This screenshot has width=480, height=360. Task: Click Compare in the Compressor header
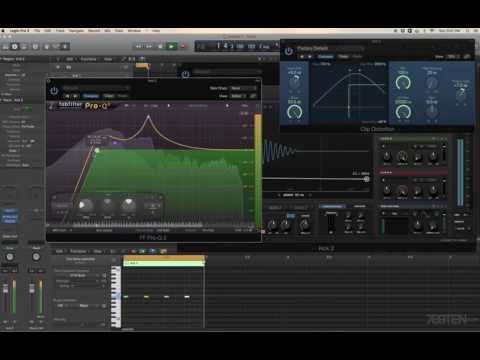(x=325, y=57)
